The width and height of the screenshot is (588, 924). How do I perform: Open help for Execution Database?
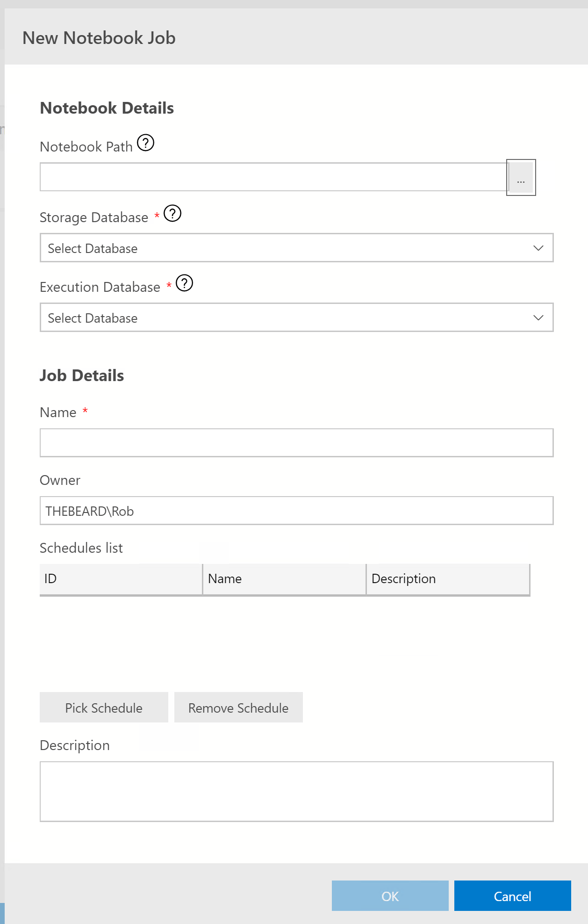pos(185,283)
